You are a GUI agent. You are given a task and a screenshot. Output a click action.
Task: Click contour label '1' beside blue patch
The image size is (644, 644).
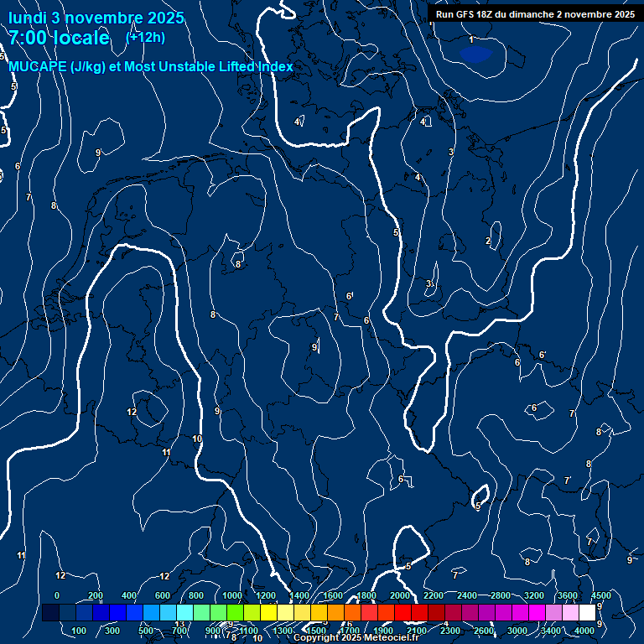tap(471, 40)
